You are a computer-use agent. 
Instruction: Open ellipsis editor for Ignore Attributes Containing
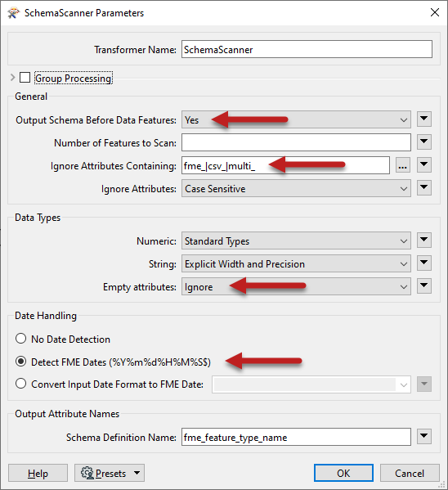(x=403, y=165)
